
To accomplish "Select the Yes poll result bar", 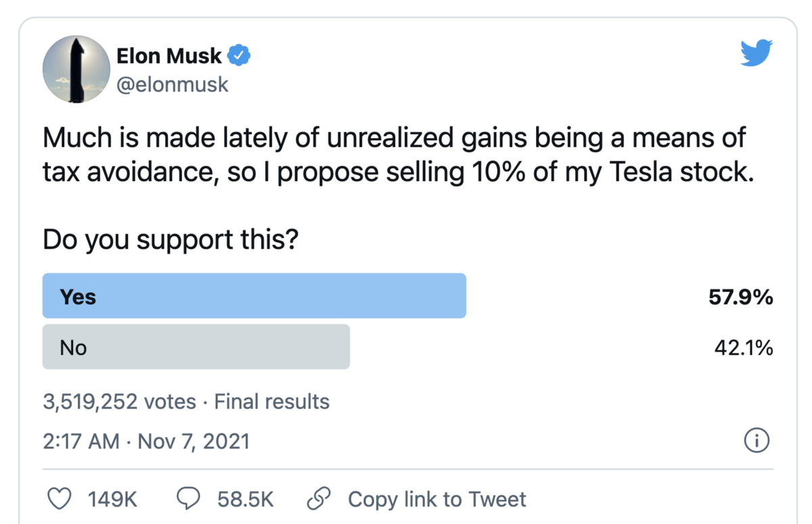I will pos(254,295).
